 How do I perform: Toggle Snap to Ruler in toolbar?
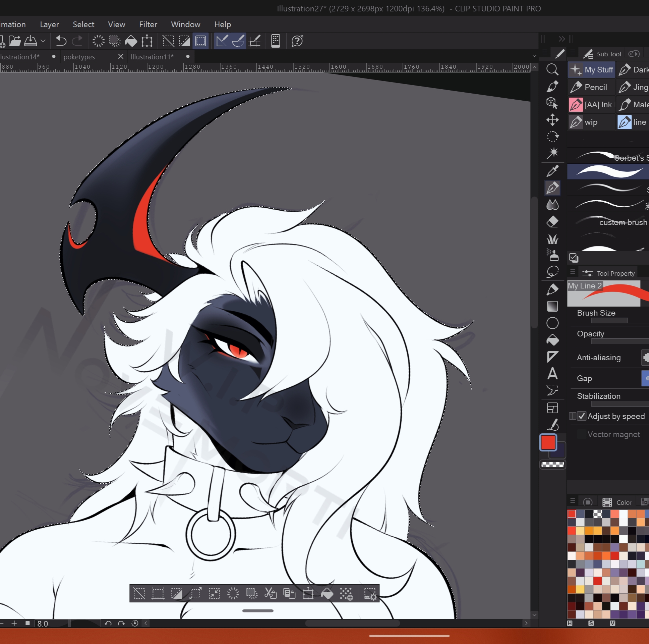pyautogui.click(x=222, y=41)
